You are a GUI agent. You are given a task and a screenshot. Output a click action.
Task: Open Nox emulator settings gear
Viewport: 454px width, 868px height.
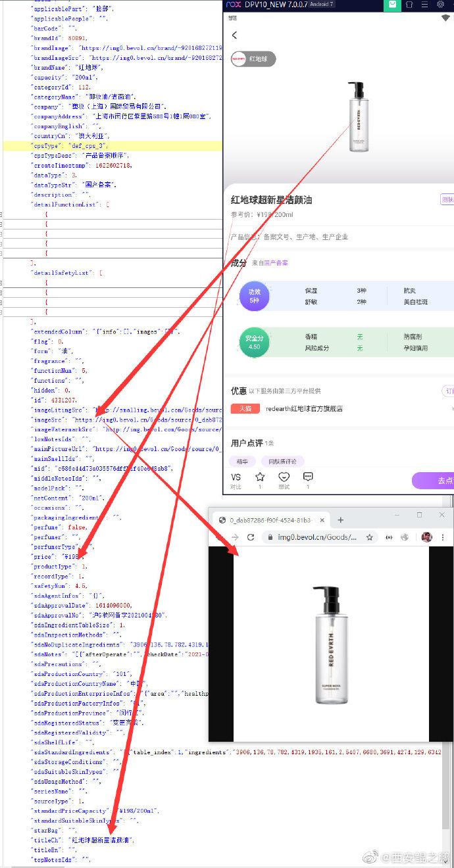point(440,5)
